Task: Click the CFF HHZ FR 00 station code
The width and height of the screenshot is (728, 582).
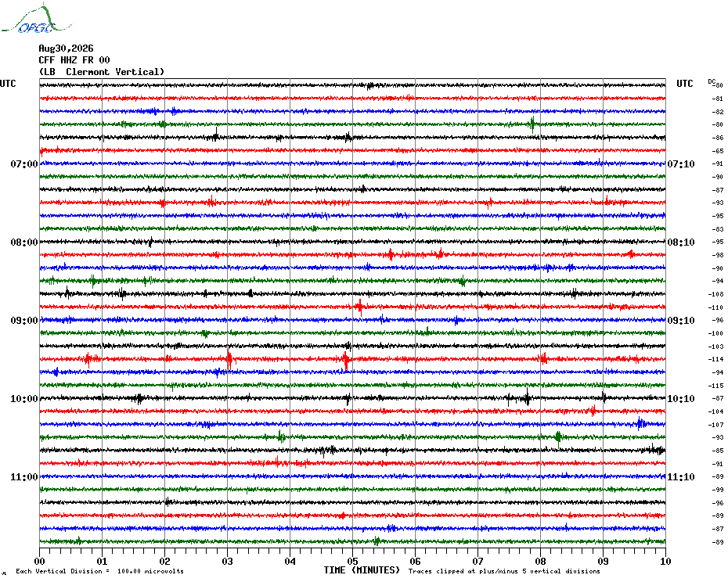Action: click(74, 60)
